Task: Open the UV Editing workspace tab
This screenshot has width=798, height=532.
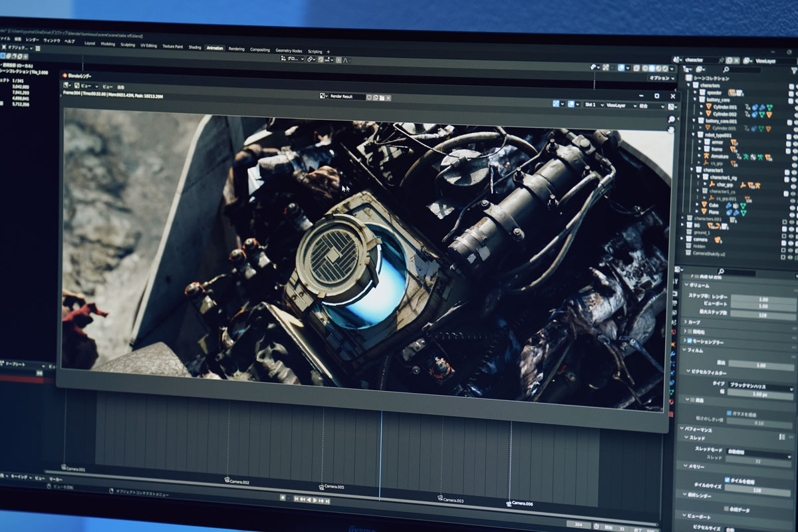Action: [148, 46]
